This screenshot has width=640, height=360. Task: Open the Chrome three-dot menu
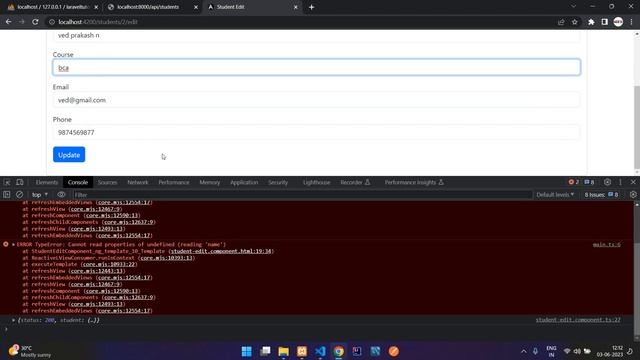click(631, 22)
